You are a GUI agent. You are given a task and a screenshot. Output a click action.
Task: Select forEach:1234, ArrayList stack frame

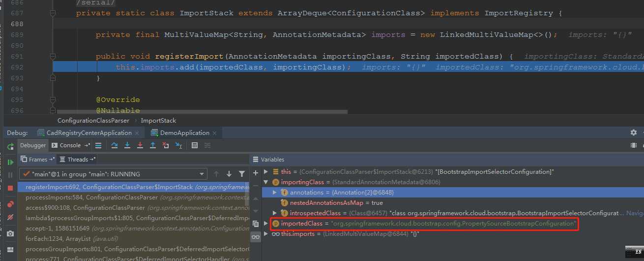pyautogui.click(x=133, y=239)
